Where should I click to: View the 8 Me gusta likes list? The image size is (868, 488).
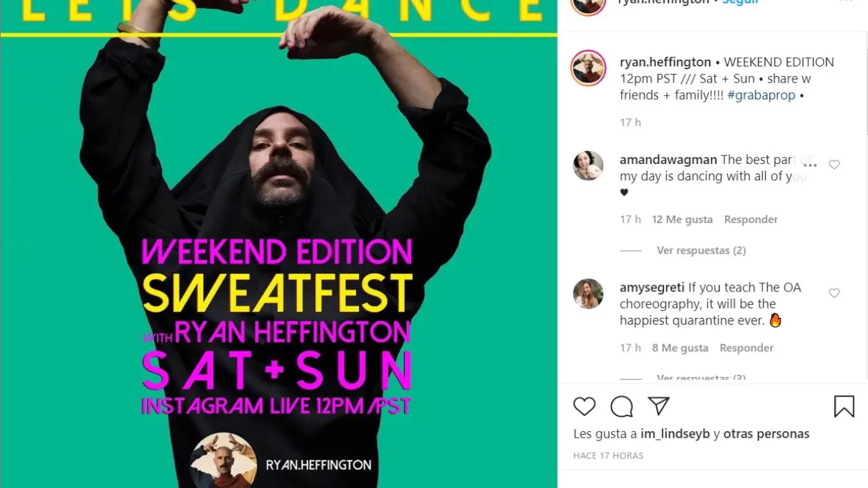[x=680, y=348]
